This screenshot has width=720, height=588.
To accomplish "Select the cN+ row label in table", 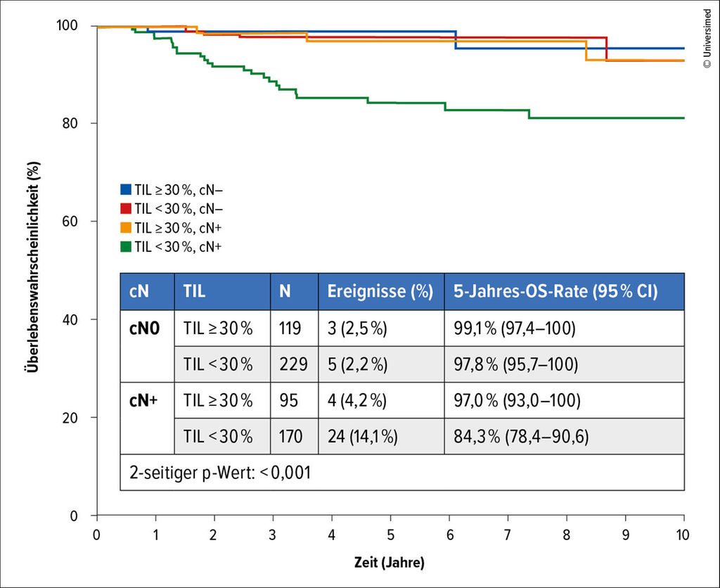I will [x=143, y=400].
